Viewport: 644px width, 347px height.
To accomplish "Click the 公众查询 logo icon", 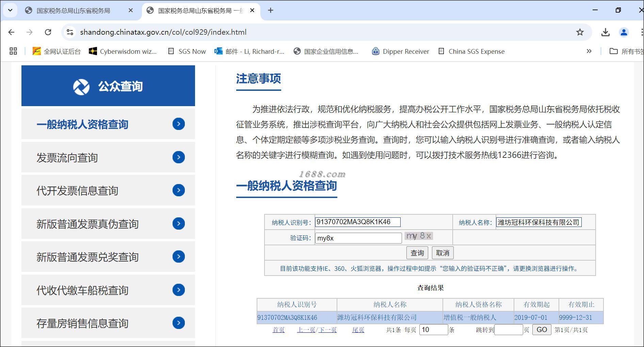I will pos(81,87).
